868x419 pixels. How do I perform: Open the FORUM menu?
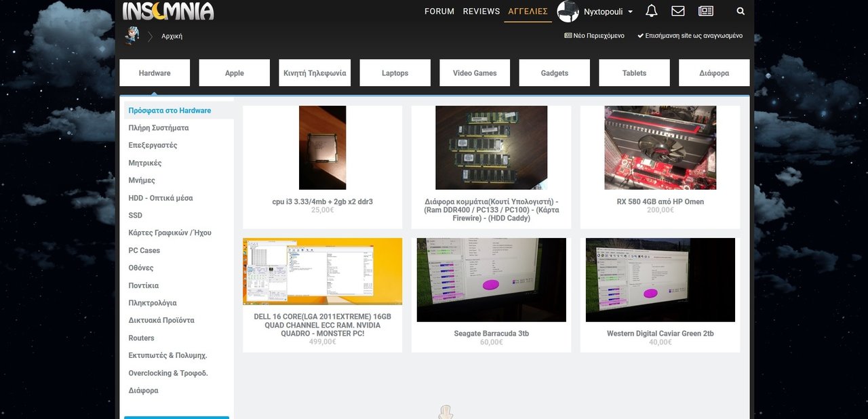439,12
